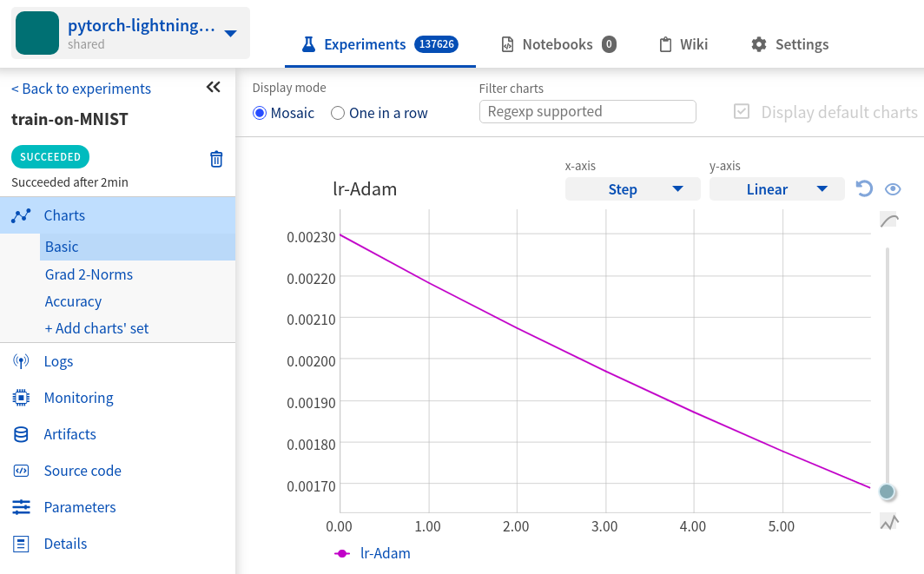The height and width of the screenshot is (574, 924).
Task: Toggle Display default charts checkbox
Action: 741,112
